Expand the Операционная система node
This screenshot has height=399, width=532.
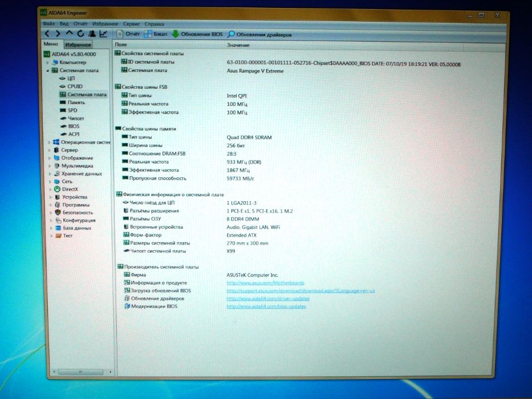point(50,142)
